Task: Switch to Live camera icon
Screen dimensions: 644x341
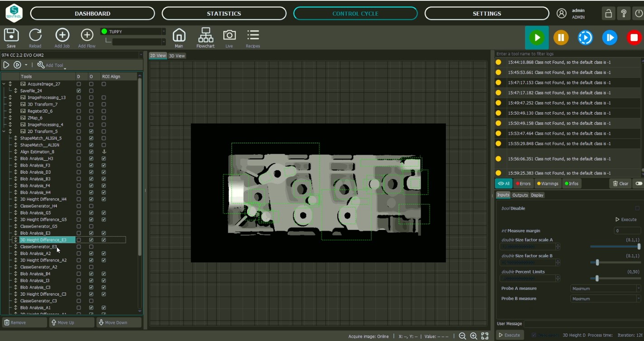Action: (x=229, y=35)
